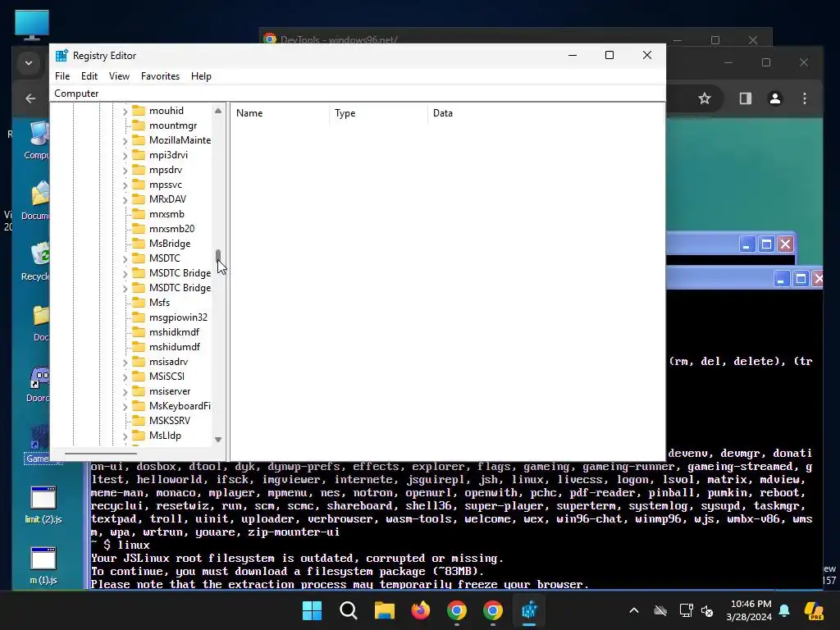Switch to Registry Editor taskbar icon
Viewport: 840px width, 630px height.
coord(529,610)
